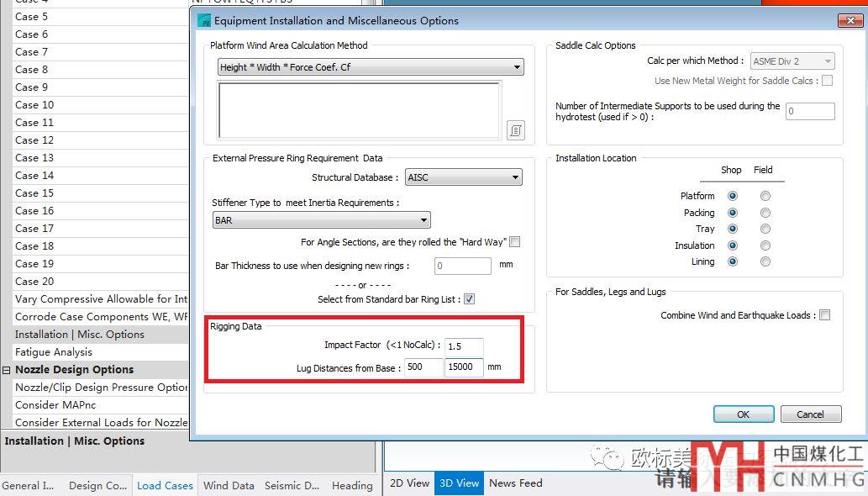Image resolution: width=868 pixels, height=496 pixels.
Task: Select Case 20 in the list
Action: point(100,282)
